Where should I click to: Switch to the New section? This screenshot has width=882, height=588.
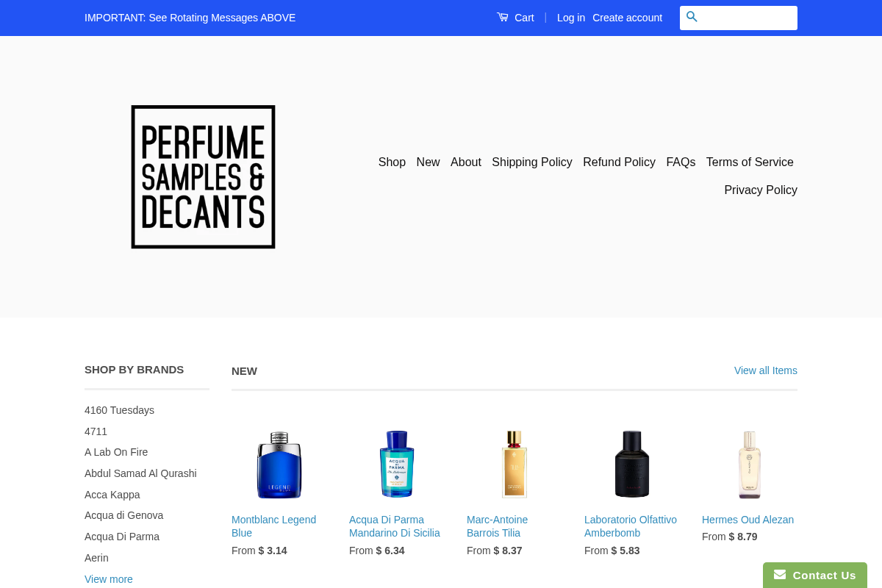coord(428,162)
